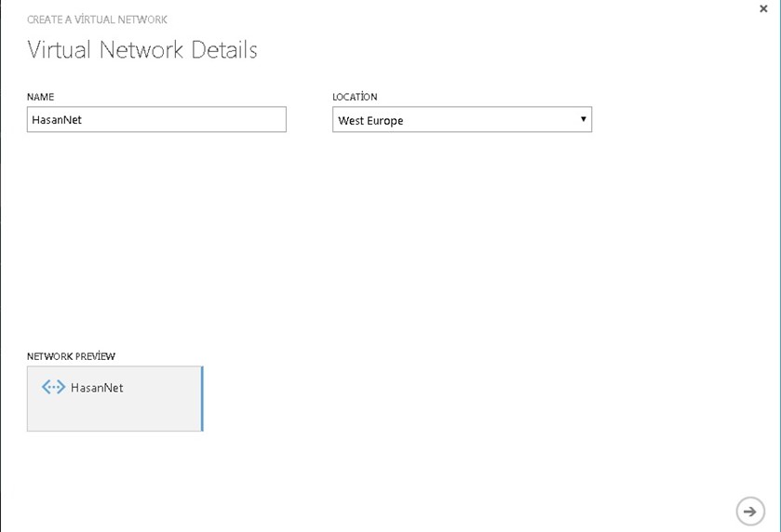This screenshot has width=781, height=532.
Task: Click the virtual network icon in preview
Action: tap(54, 387)
